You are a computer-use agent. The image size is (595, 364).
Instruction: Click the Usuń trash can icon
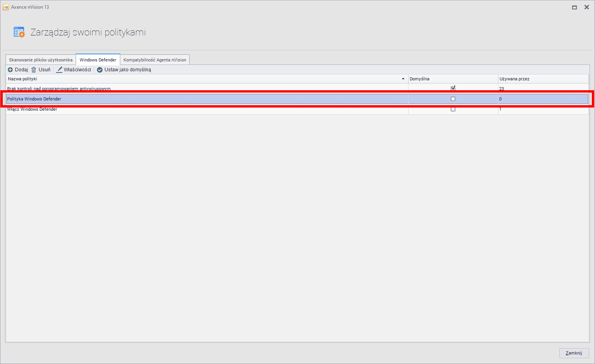click(x=34, y=70)
